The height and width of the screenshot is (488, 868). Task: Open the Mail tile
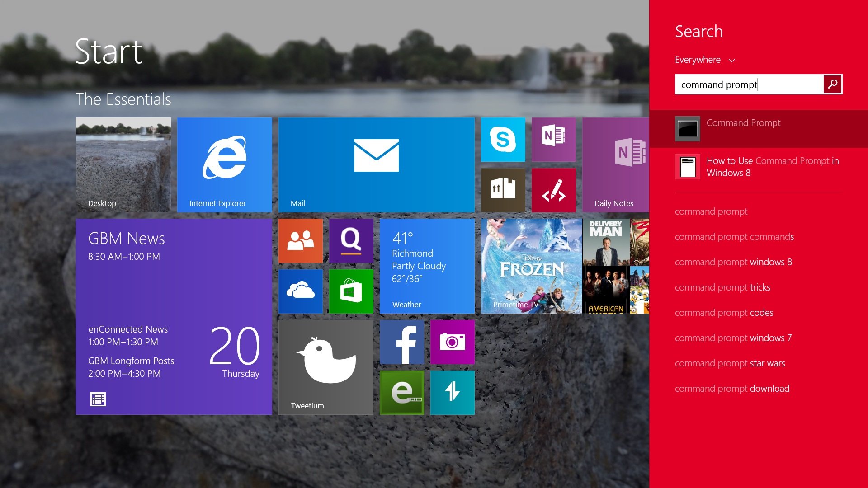[377, 165]
